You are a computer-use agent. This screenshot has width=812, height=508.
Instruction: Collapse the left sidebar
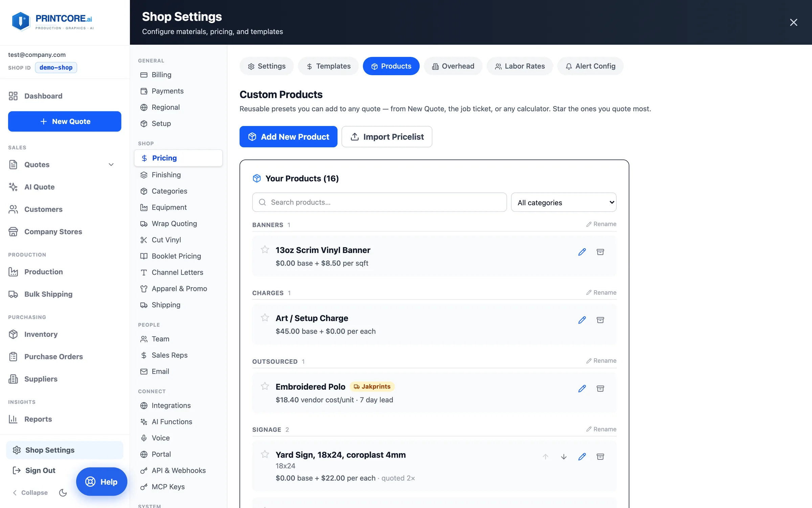coord(30,492)
